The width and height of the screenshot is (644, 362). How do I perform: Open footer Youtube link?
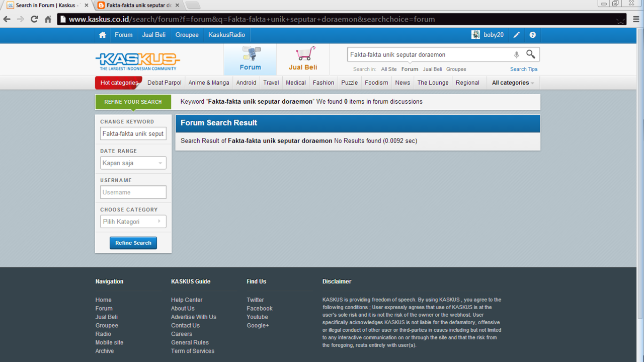coord(257,317)
